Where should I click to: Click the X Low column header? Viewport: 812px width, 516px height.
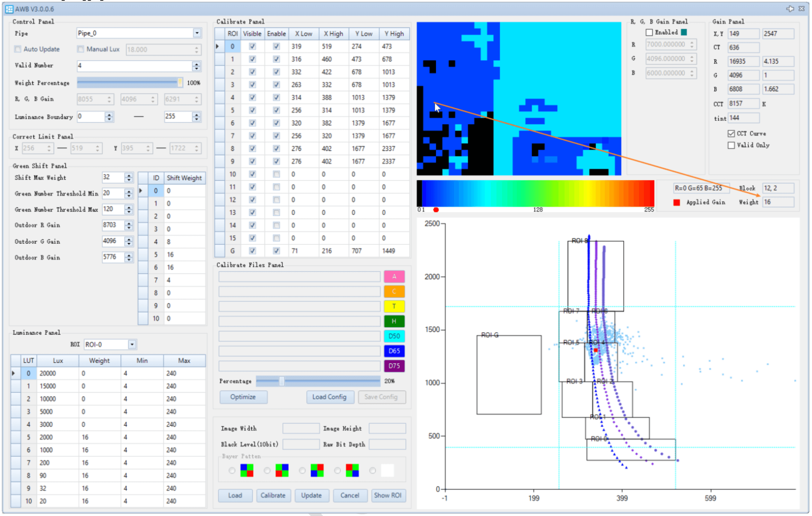click(x=303, y=33)
